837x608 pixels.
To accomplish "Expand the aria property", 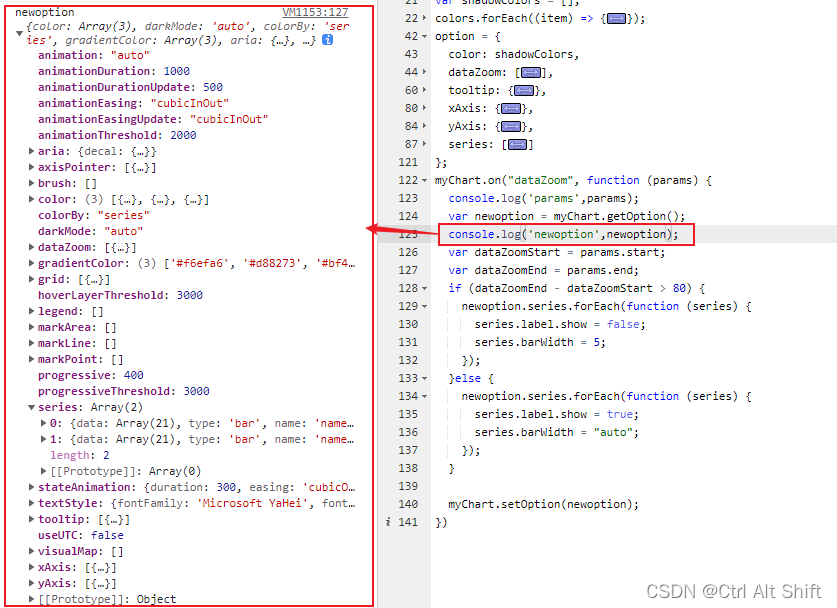I will pos(31,151).
